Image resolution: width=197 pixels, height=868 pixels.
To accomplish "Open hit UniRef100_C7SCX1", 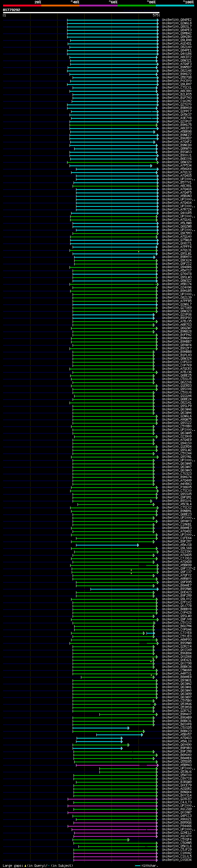I will 176,88.
